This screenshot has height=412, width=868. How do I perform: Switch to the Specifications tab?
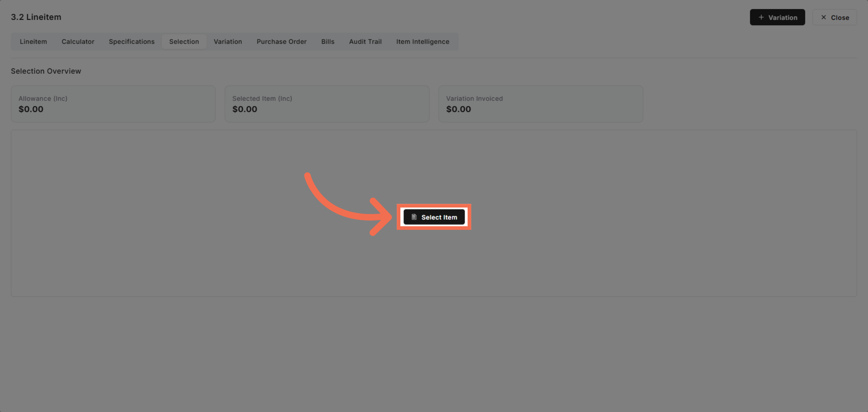[x=131, y=42]
